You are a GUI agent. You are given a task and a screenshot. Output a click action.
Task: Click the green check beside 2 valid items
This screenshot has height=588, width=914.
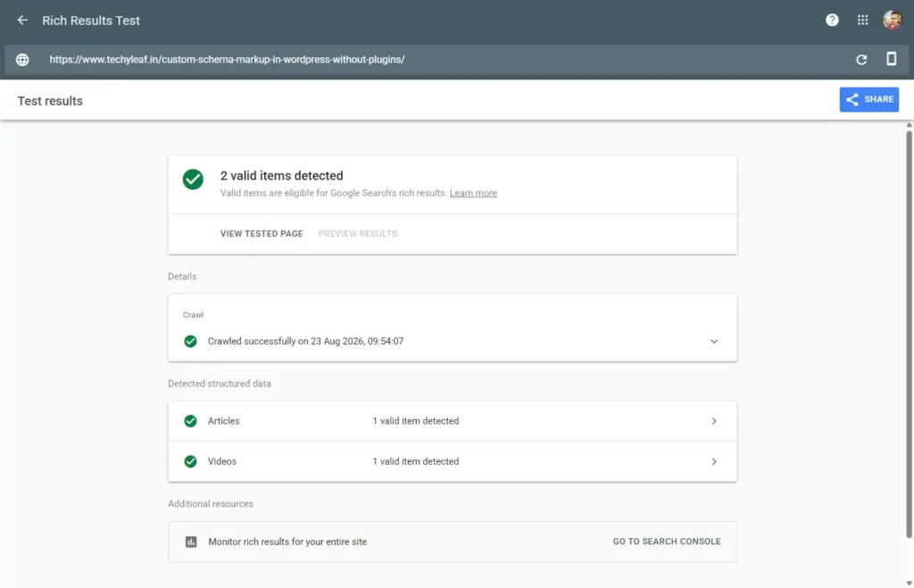coord(193,179)
